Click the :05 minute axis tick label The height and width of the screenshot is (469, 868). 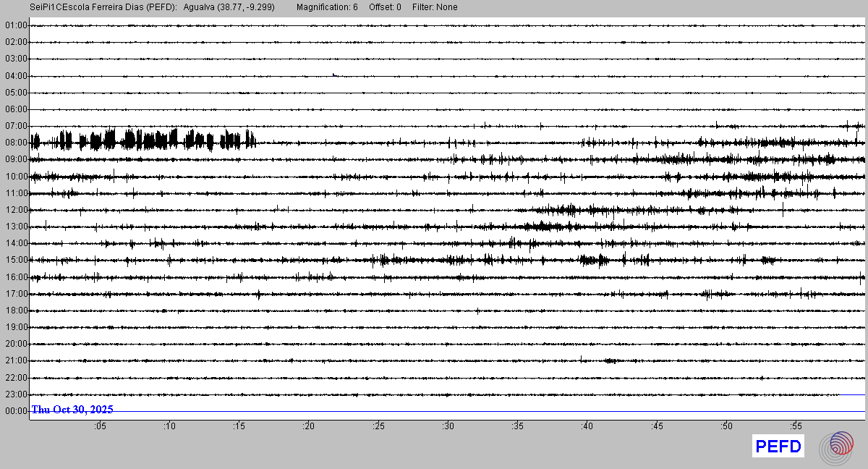pos(100,427)
